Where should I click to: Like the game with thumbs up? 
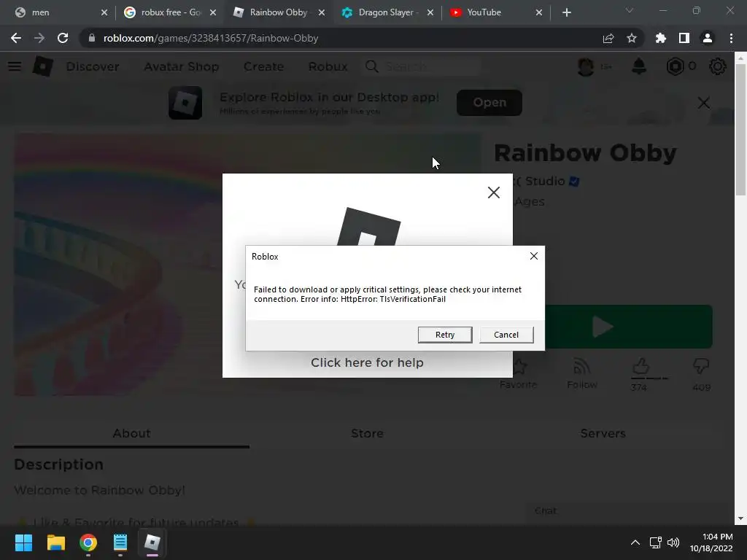(x=640, y=367)
